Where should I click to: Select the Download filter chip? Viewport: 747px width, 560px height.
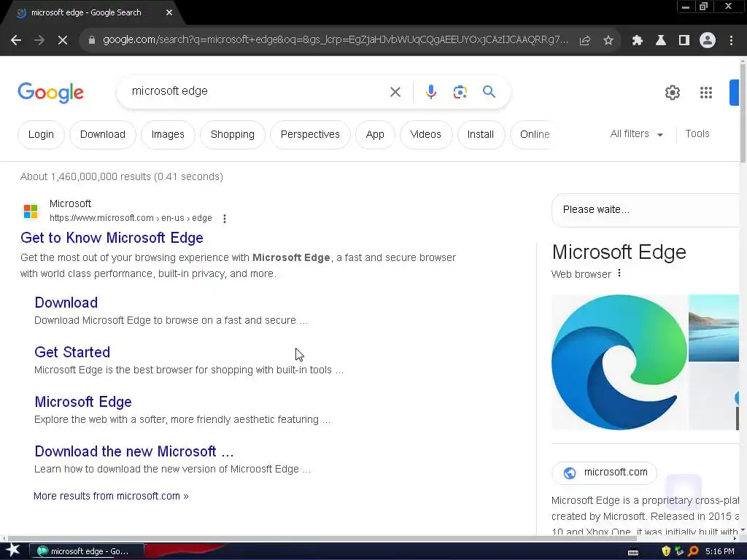tap(103, 135)
